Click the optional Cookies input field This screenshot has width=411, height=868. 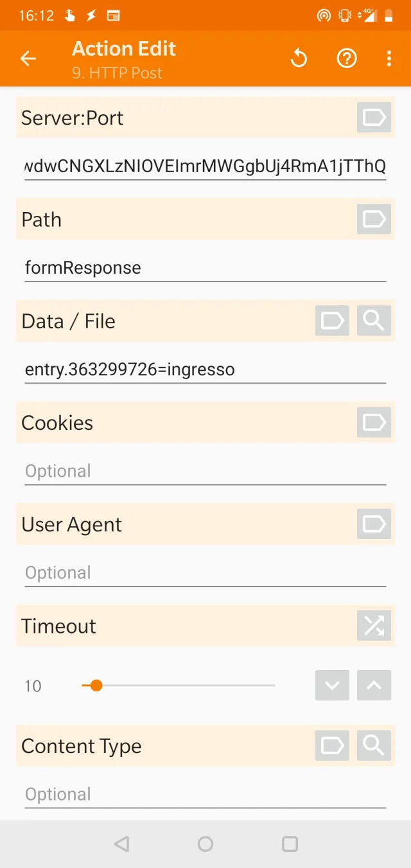pos(205,470)
